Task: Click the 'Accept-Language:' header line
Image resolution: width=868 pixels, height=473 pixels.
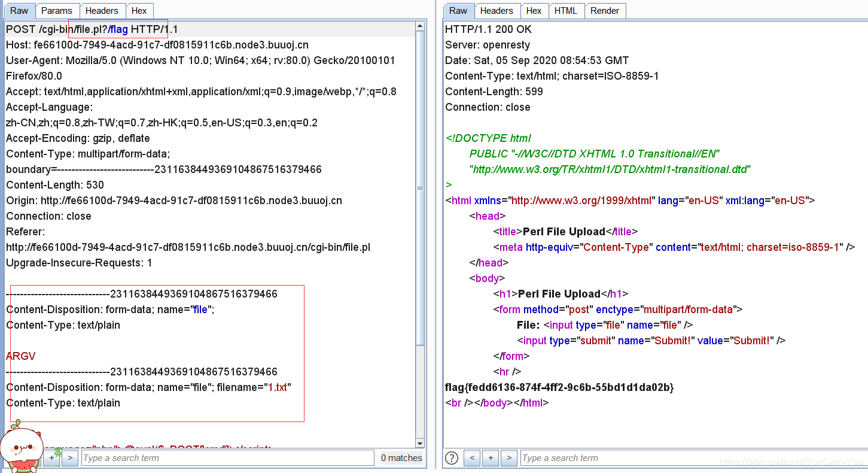Action: (x=50, y=107)
